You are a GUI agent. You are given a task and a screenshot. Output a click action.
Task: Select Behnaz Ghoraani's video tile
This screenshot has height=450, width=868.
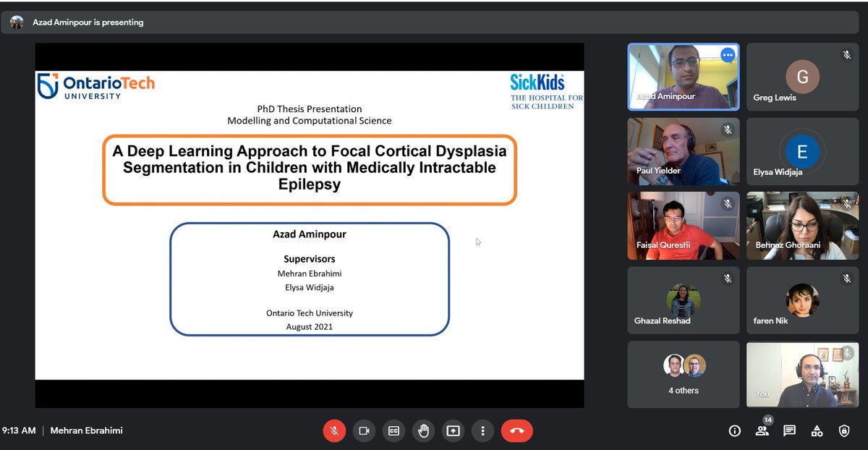click(802, 225)
